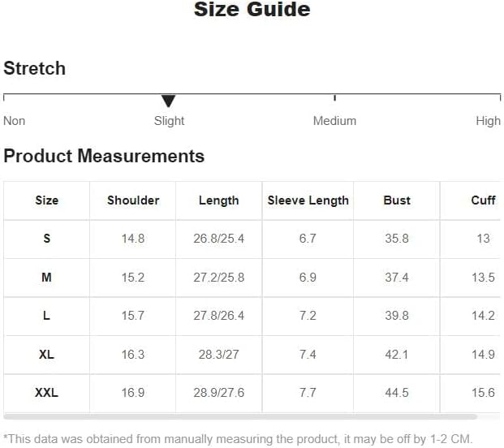Select the XL size row label
Image resolution: width=504 pixels, height=448 pixels.
tap(46, 355)
